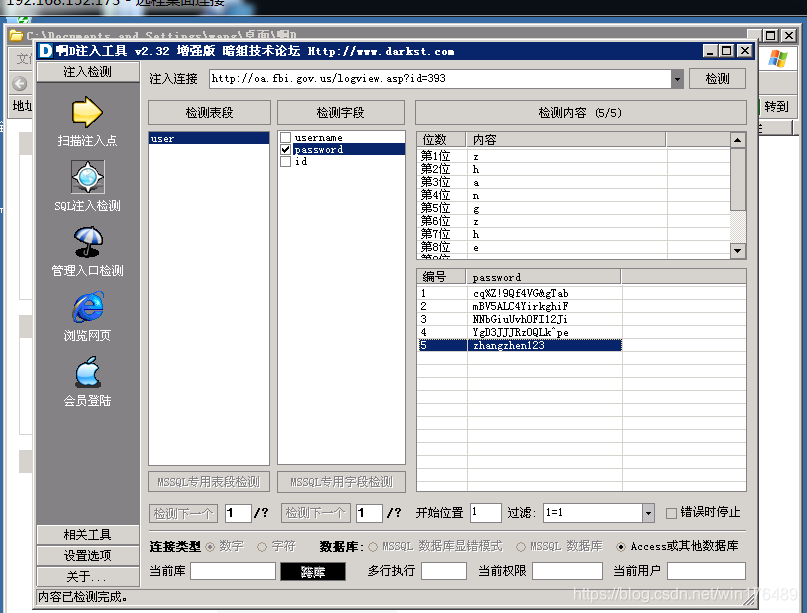Open the SQL injection detection compass icon
Screen dimensions: 807x613
pyautogui.click(x=87, y=177)
